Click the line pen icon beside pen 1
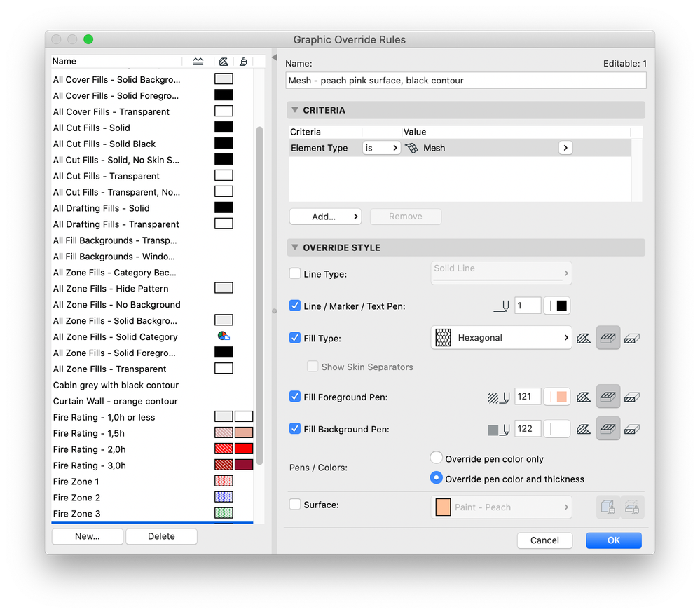The width and height of the screenshot is (700, 614). pyautogui.click(x=501, y=306)
